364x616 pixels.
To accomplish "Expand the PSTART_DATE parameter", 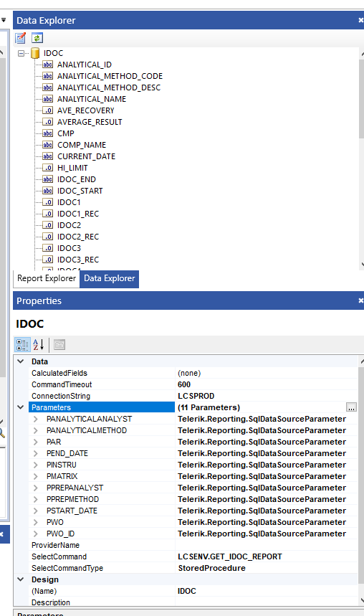I will [36, 511].
